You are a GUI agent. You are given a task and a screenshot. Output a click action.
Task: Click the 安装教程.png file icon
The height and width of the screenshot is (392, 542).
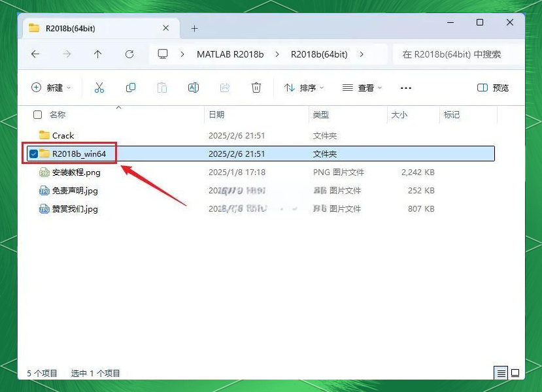[44, 172]
